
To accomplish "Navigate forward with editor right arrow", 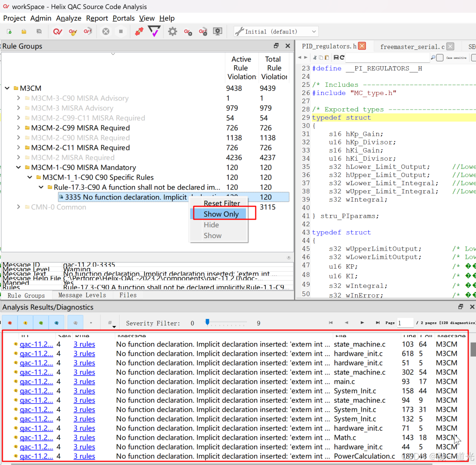I will click(x=306, y=57).
